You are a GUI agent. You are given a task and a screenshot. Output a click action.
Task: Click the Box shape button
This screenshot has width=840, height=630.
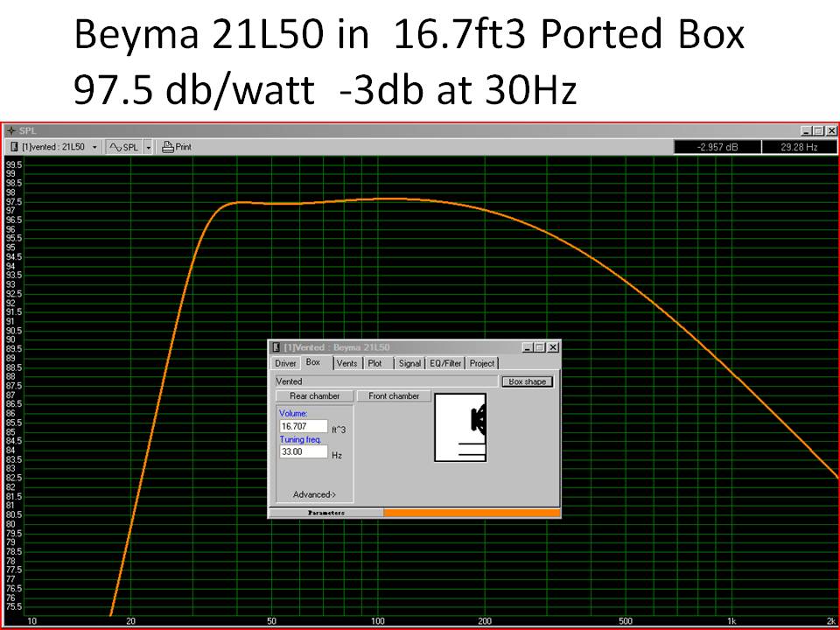click(x=527, y=381)
